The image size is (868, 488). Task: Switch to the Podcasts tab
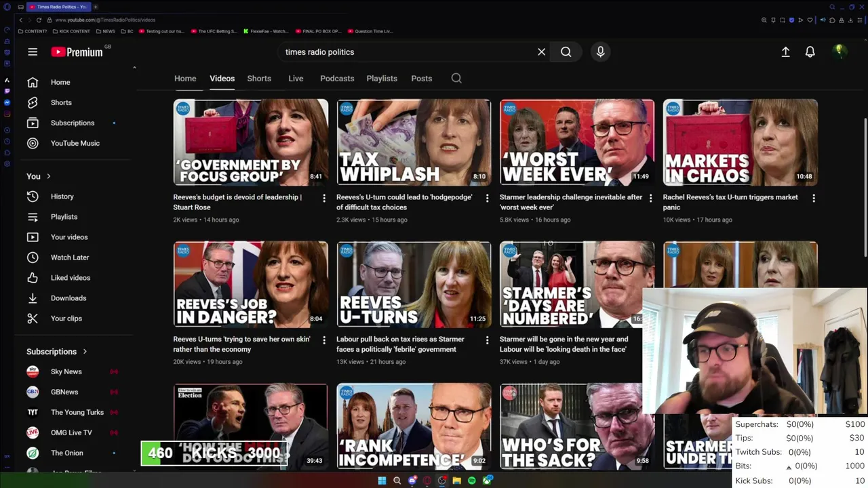[337, 79]
